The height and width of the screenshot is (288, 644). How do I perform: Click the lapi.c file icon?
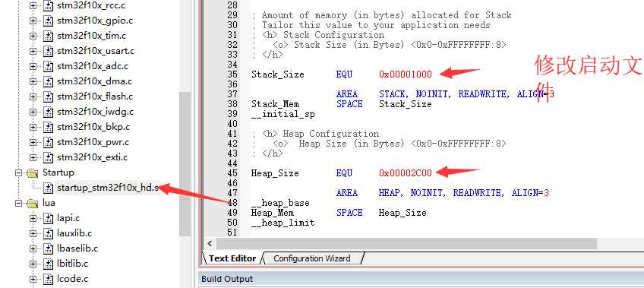click(49, 219)
